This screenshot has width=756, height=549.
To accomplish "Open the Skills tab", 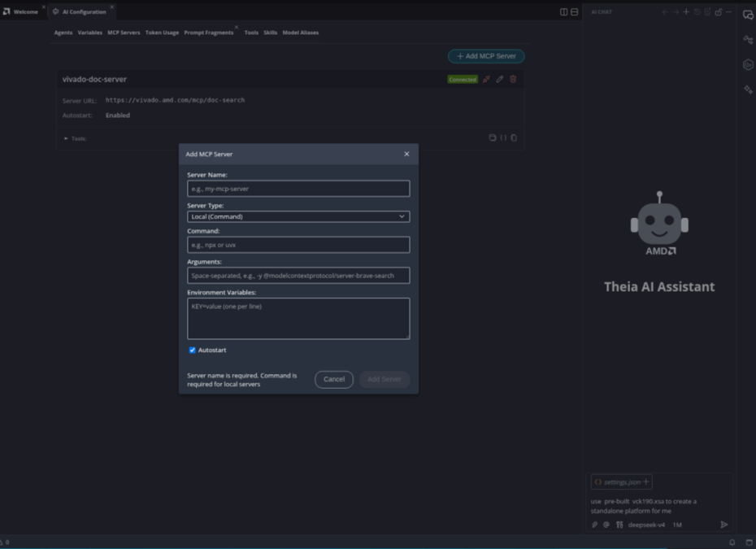I will tap(270, 33).
